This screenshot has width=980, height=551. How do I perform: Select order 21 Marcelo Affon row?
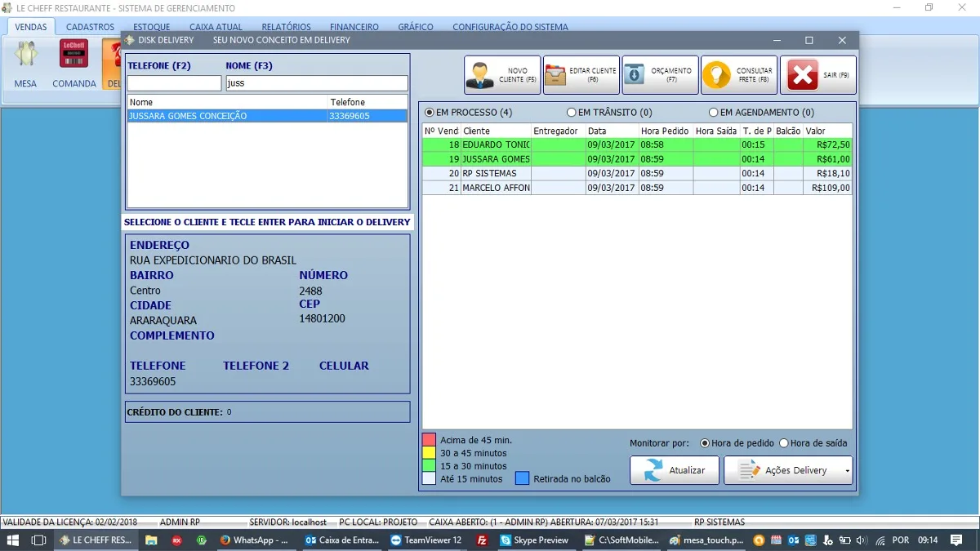coord(637,188)
